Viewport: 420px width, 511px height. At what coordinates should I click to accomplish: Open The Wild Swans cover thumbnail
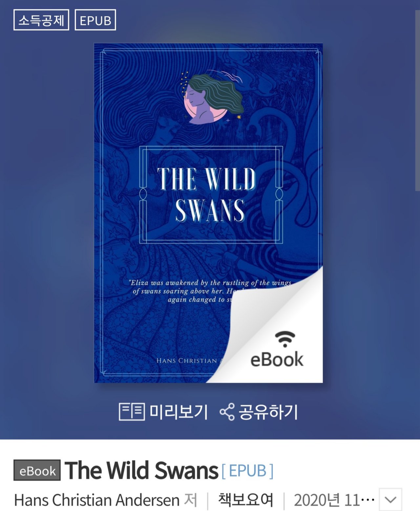[x=208, y=213]
